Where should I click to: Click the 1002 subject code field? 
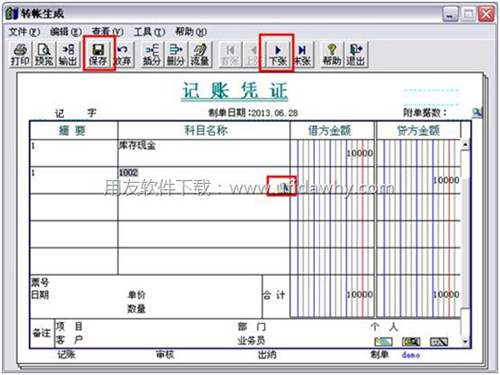pos(129,172)
